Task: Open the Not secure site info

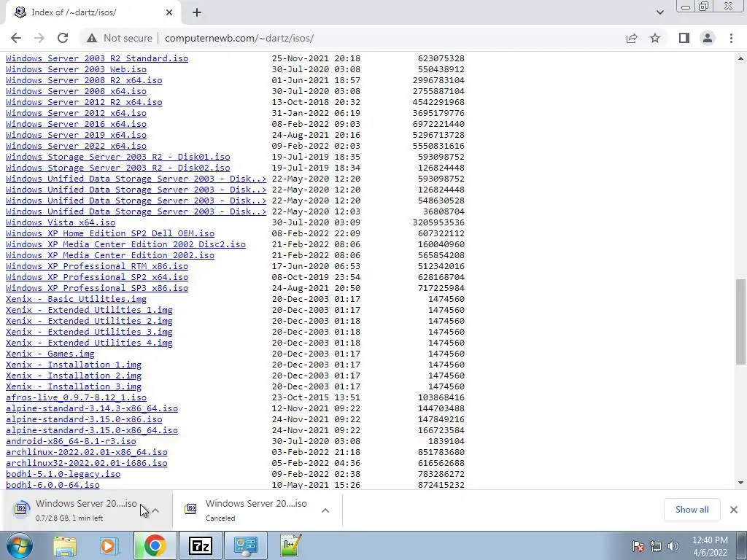Action: point(119,38)
